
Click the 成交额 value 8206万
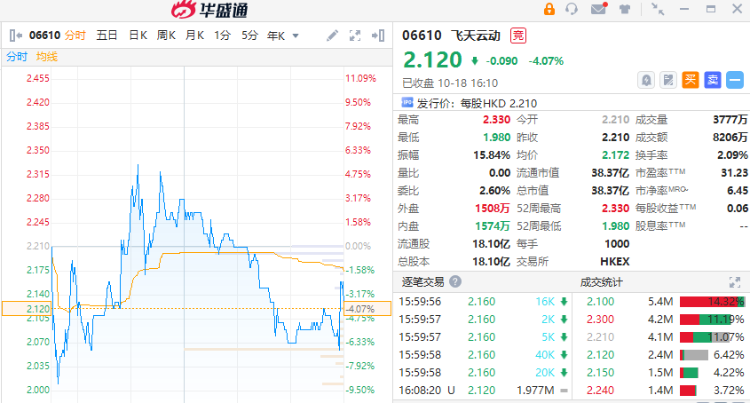pyautogui.click(x=730, y=137)
